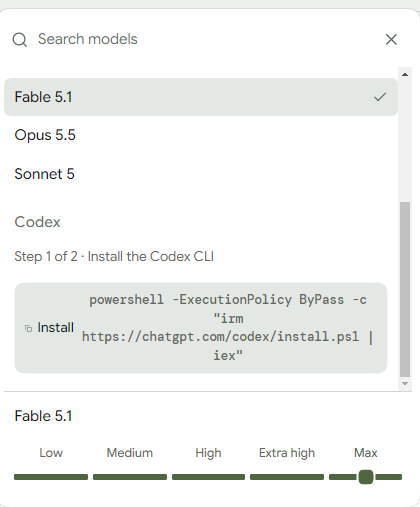The image size is (420, 507).
Task: Choose the Opus 5.5 model
Action: (201, 135)
